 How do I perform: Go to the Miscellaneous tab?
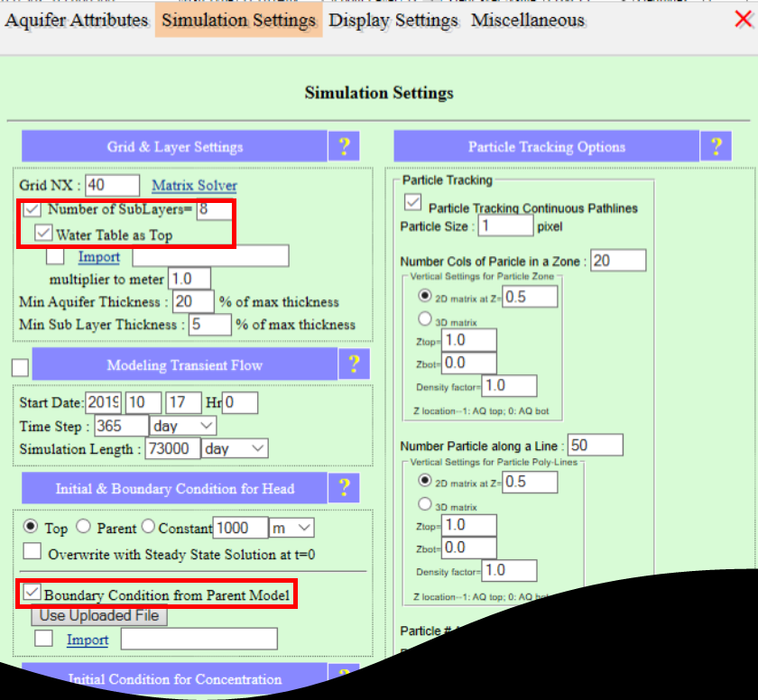point(527,20)
